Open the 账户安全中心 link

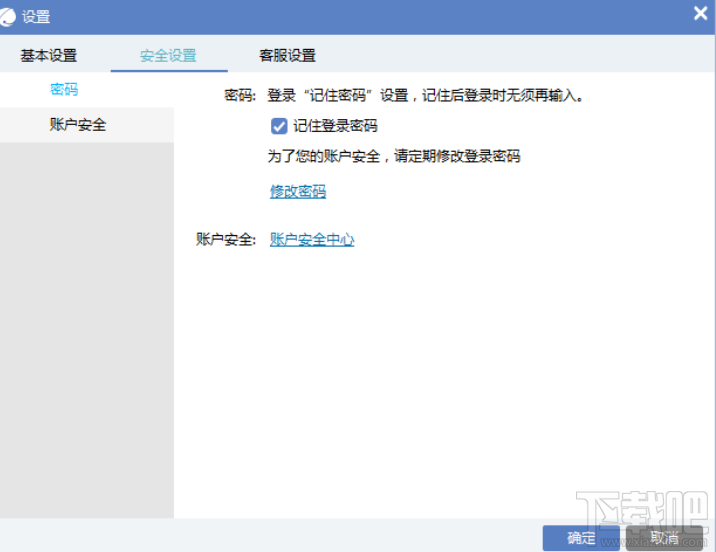click(312, 239)
